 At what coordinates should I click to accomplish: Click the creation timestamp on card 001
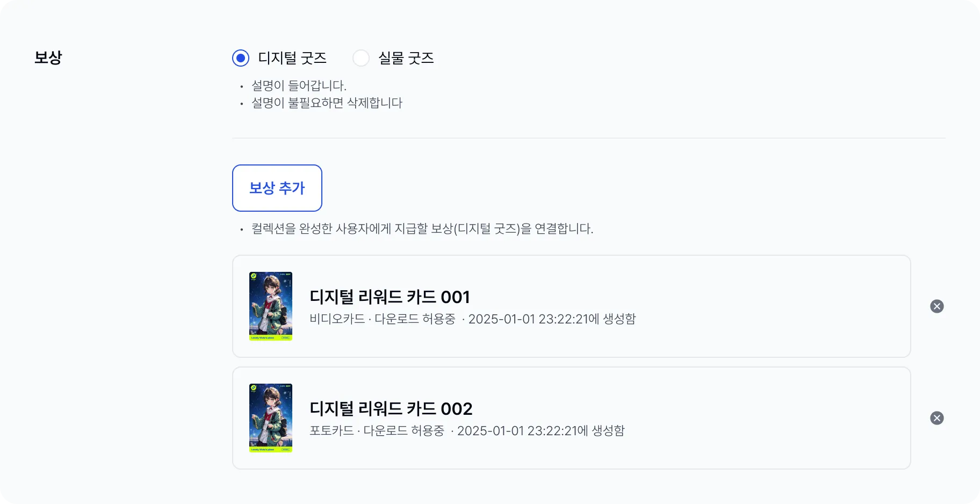552,319
